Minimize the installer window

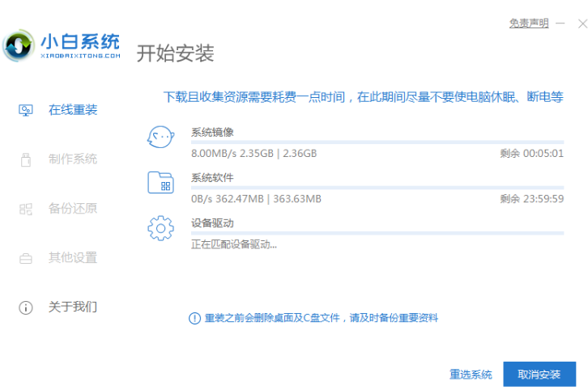562,23
